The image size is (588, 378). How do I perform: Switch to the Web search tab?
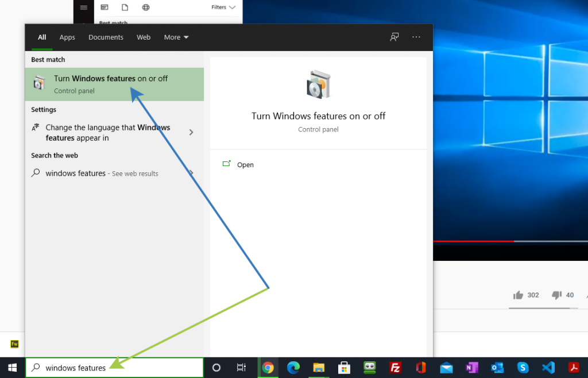[x=144, y=37]
